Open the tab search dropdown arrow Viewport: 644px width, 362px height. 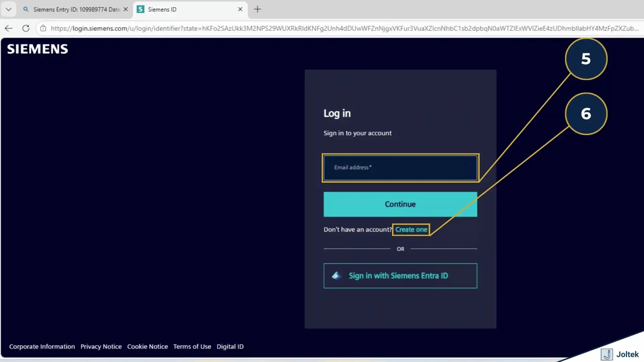[x=9, y=9]
